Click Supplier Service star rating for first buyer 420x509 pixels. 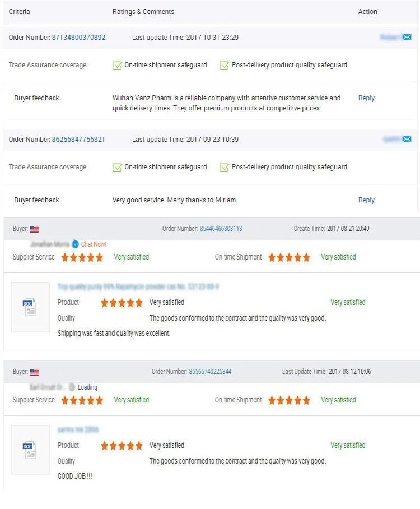pos(82,257)
